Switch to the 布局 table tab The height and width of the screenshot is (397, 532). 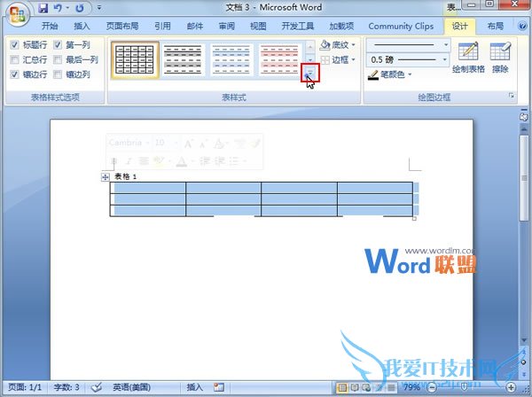(x=496, y=26)
